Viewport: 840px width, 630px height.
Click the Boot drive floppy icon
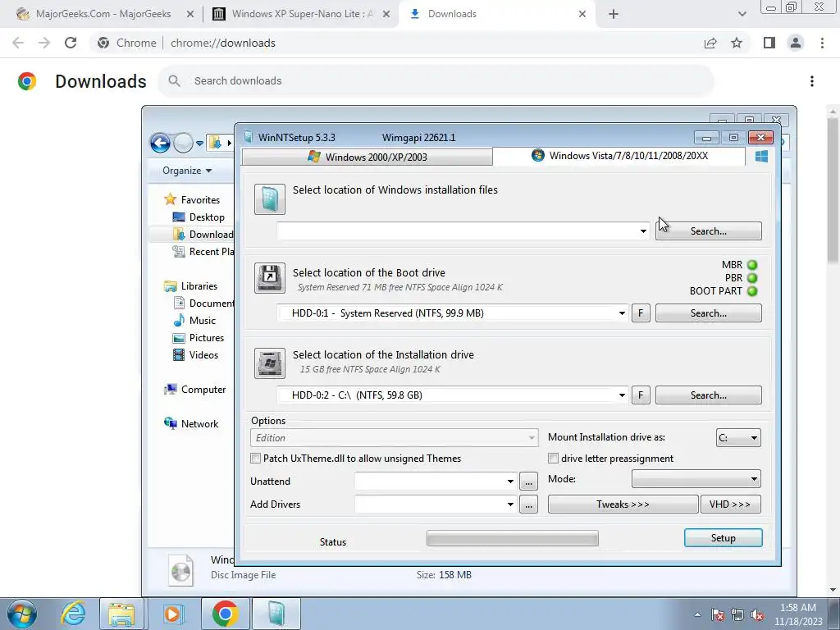click(x=269, y=277)
